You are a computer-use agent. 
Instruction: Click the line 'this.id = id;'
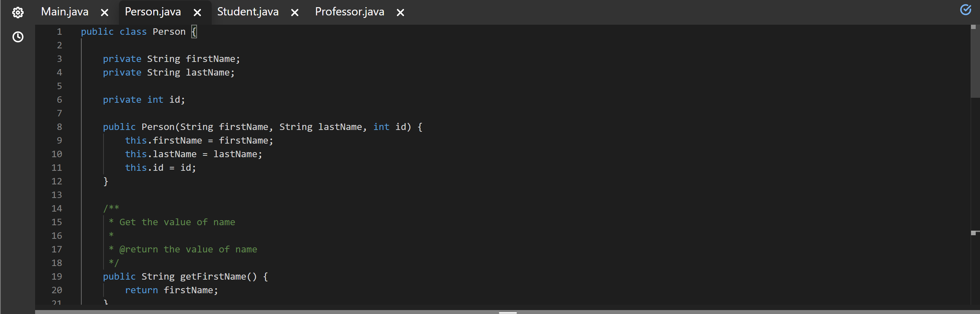160,167
